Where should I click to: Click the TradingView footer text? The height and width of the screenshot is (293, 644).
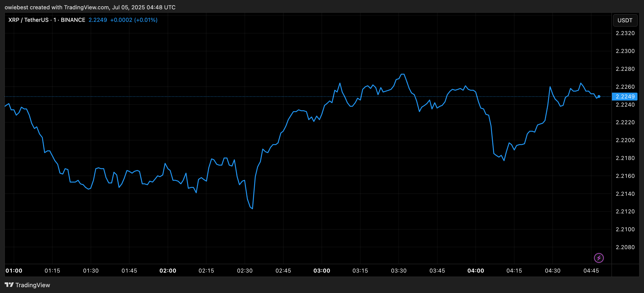click(x=33, y=285)
